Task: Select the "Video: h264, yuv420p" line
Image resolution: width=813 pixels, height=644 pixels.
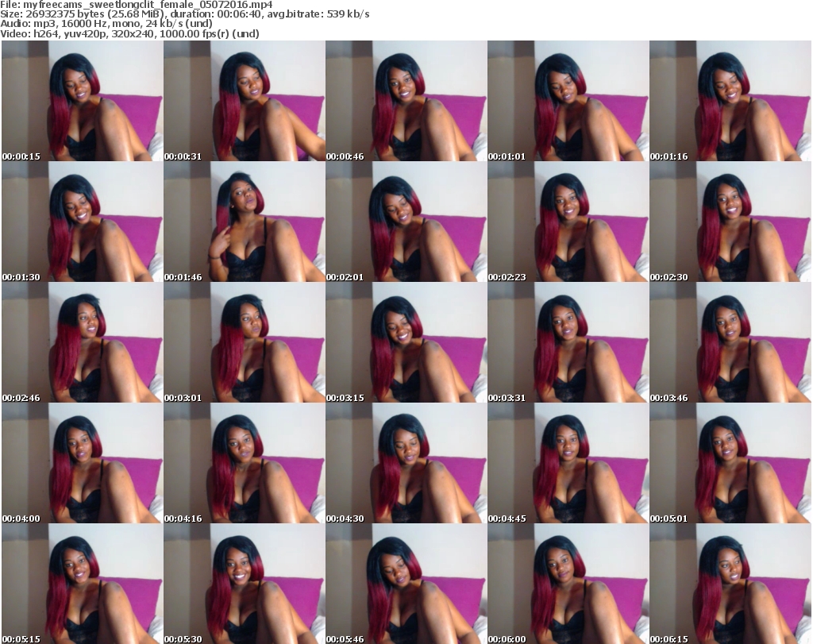Action: (x=129, y=33)
